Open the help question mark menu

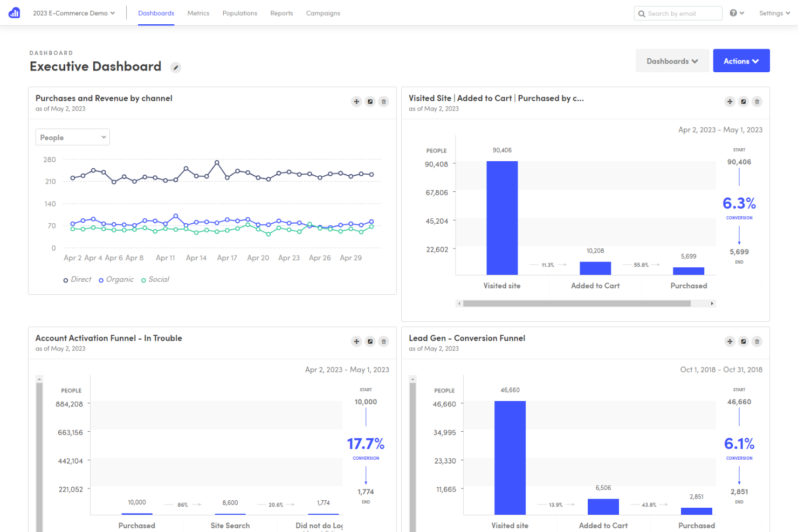pos(737,13)
